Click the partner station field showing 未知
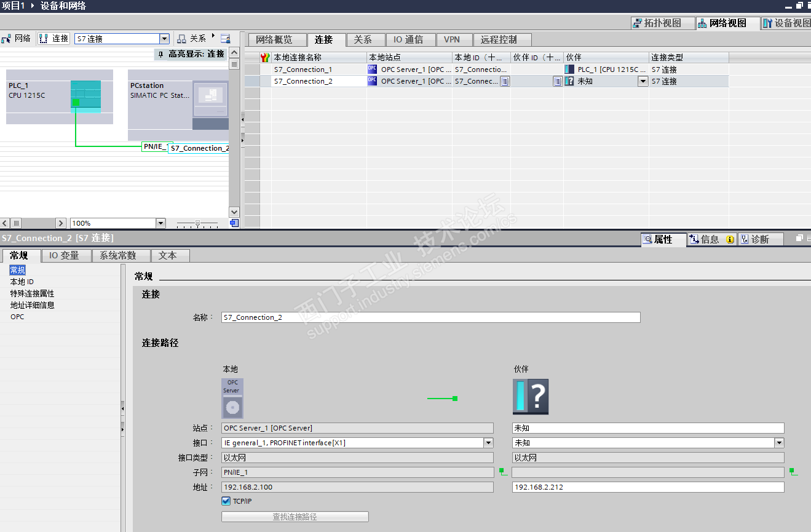 tap(648, 428)
